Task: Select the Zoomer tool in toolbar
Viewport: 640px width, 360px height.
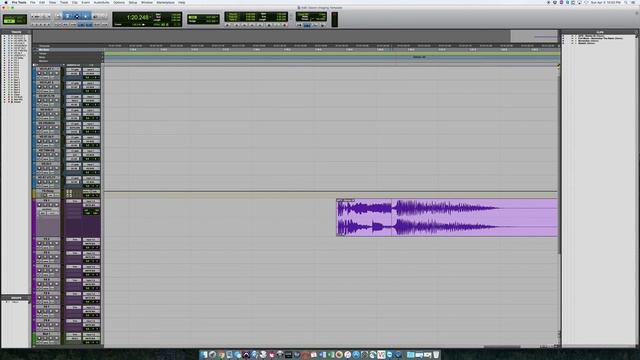Action: point(58,16)
